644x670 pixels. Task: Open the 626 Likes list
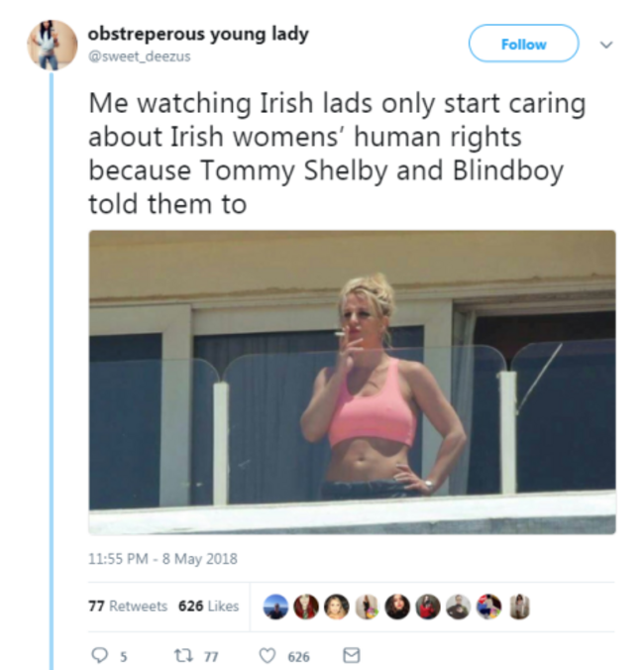point(208,606)
